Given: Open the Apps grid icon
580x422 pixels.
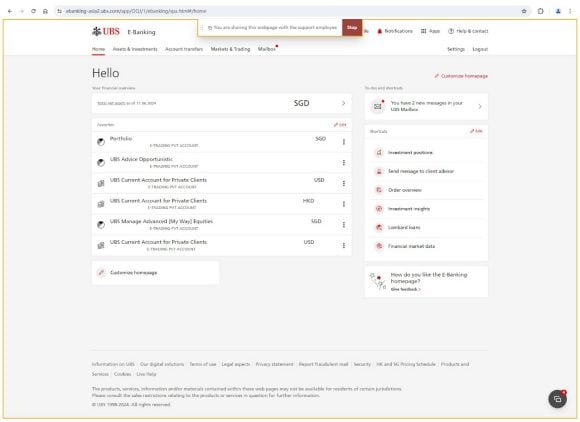Looking at the screenshot, I should click(x=424, y=31).
